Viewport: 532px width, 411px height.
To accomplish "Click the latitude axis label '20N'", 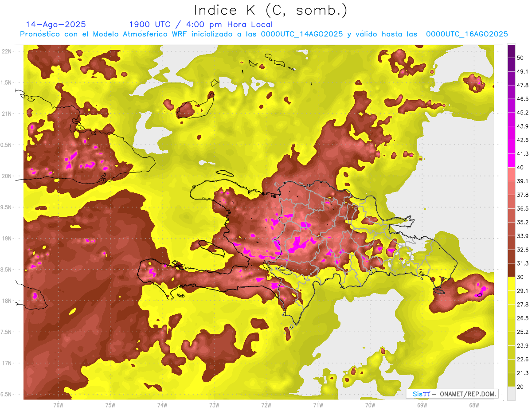I will point(7,176).
